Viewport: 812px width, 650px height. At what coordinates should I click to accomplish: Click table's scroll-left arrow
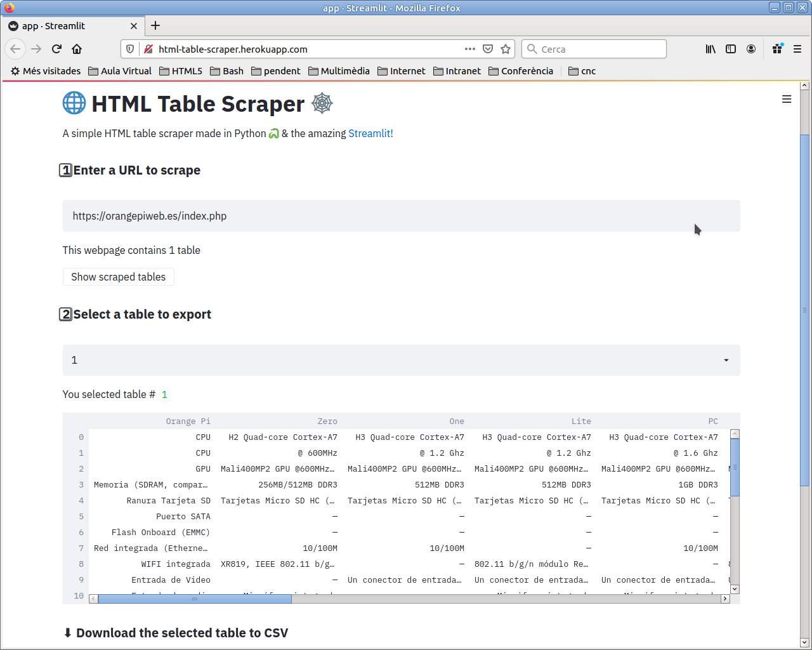pos(93,599)
